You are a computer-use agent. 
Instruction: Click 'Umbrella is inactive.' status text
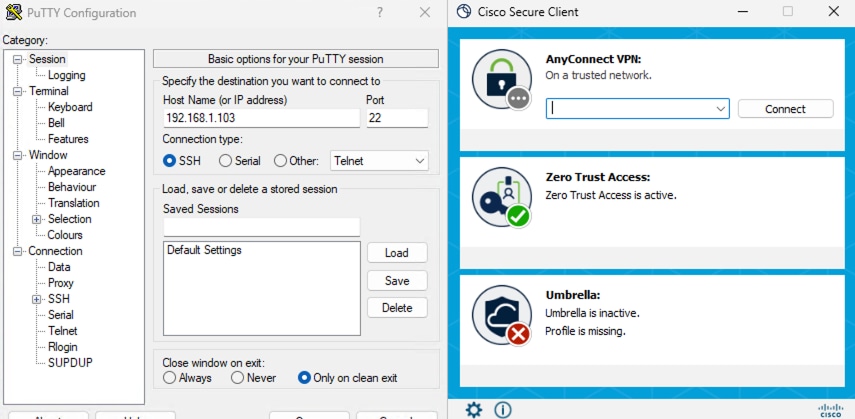coord(592,314)
